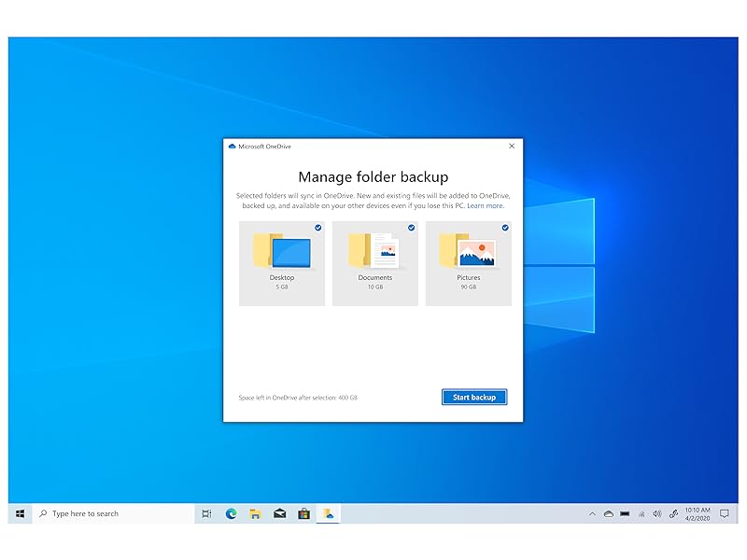The image size is (747, 560).
Task: Close the Microsoft OneDrive dialog
Action: pyautogui.click(x=512, y=147)
